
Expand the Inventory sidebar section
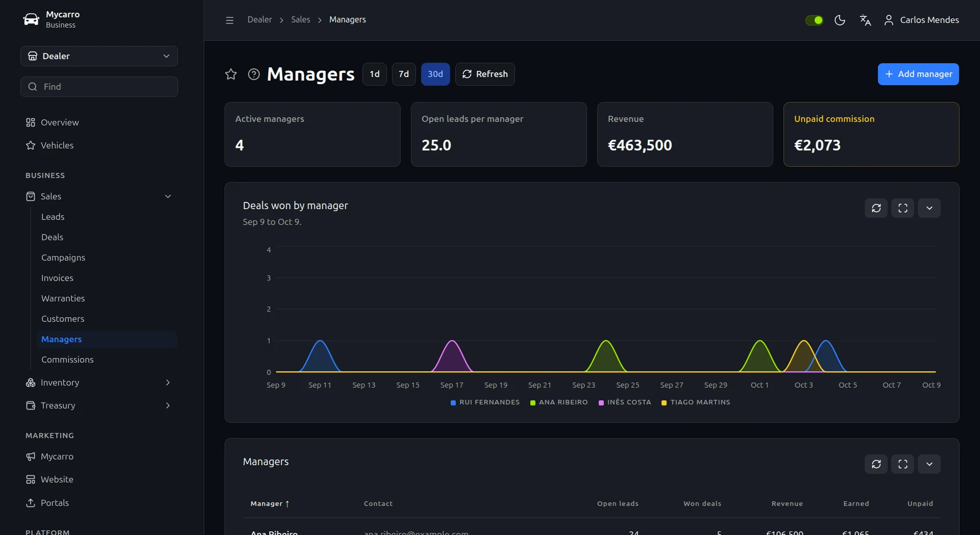click(99, 383)
